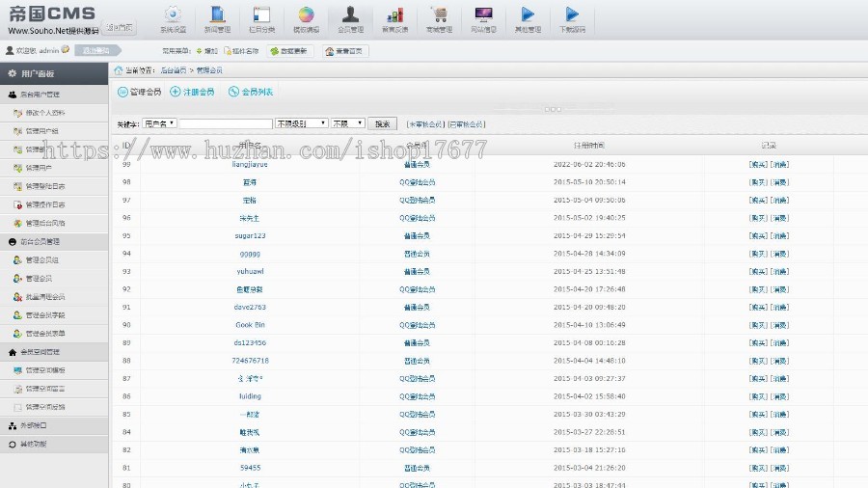Click the 返回首页 button near logo
This screenshot has height=488, width=868.
tap(119, 27)
